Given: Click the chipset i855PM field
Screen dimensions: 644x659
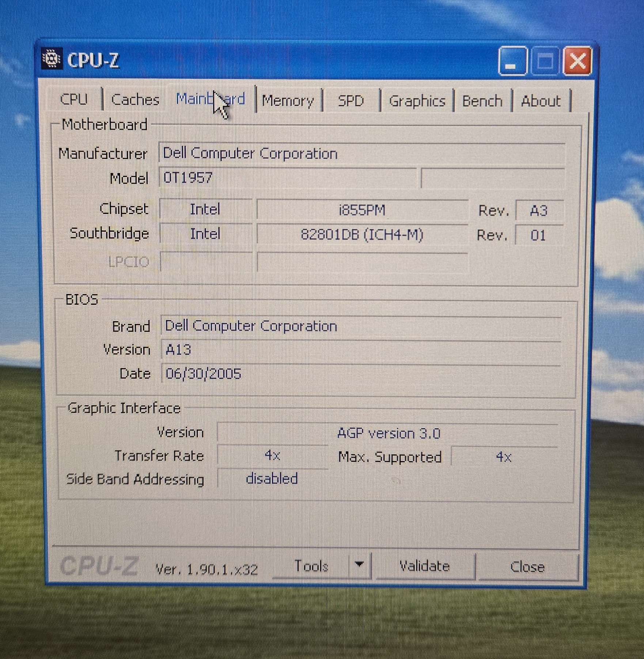Looking at the screenshot, I should [362, 210].
